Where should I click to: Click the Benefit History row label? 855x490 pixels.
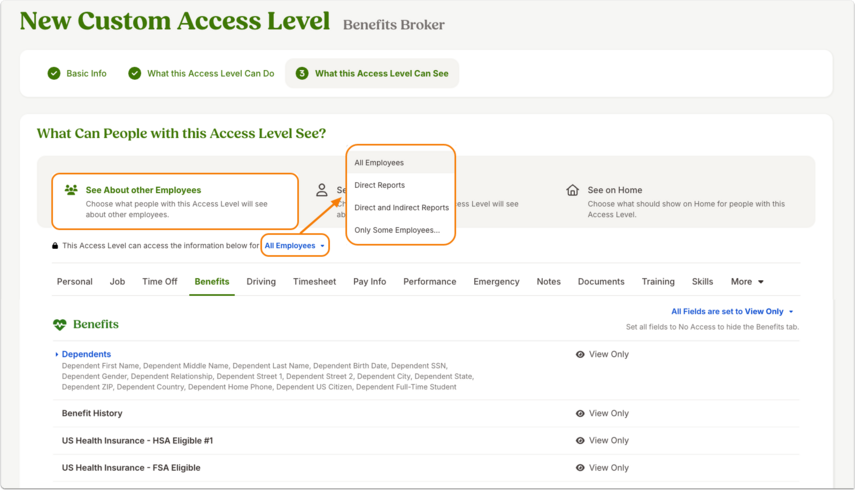[x=92, y=414]
